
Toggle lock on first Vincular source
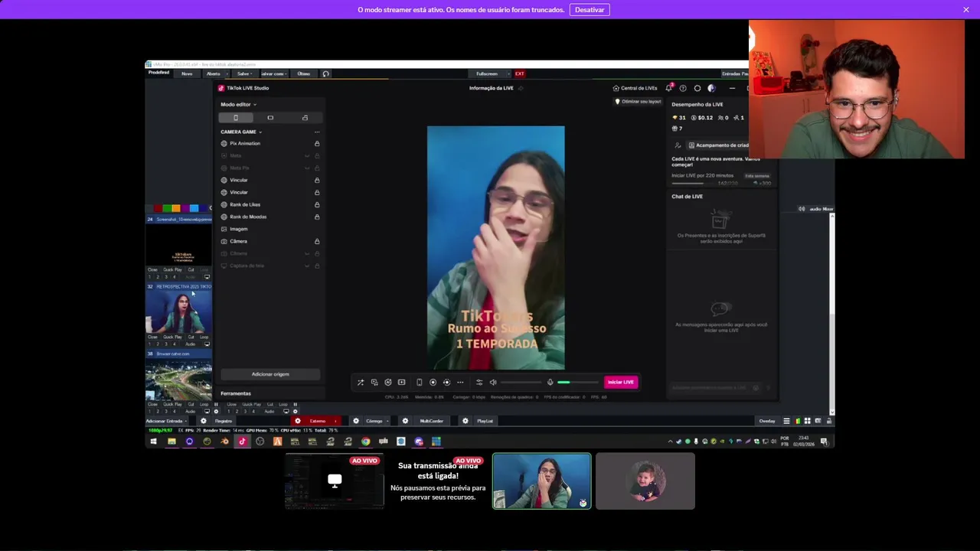pyautogui.click(x=317, y=181)
